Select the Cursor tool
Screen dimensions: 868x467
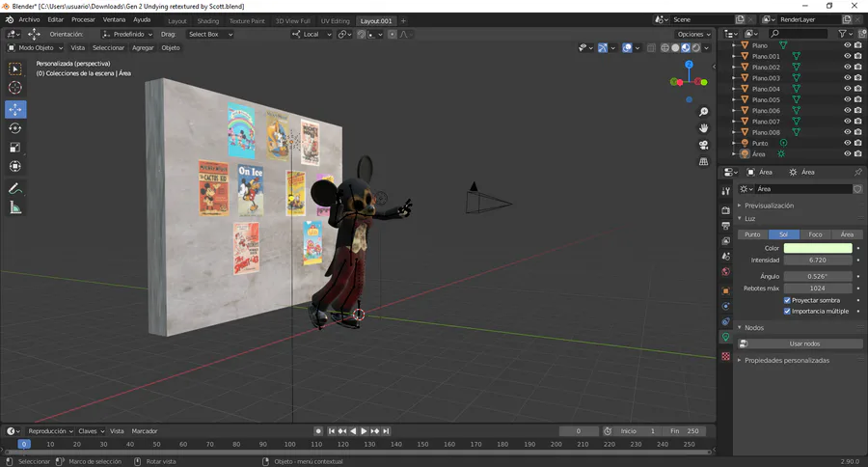(x=15, y=88)
